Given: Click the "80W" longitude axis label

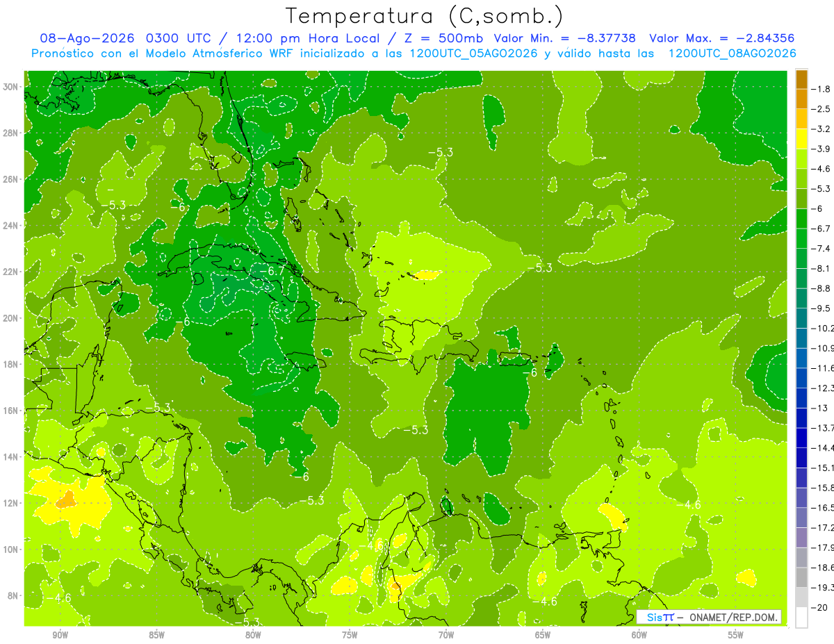Looking at the screenshot, I should pos(253,636).
